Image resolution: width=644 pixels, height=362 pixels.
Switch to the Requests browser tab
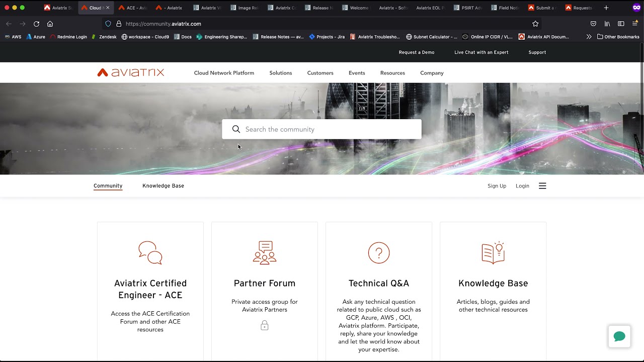click(580, 8)
